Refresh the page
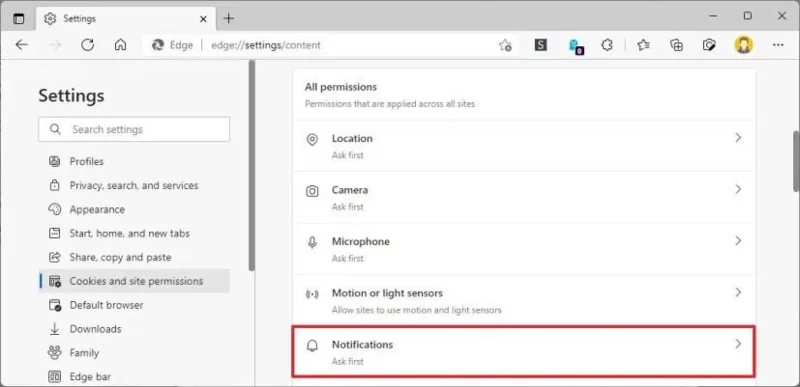 [87, 45]
